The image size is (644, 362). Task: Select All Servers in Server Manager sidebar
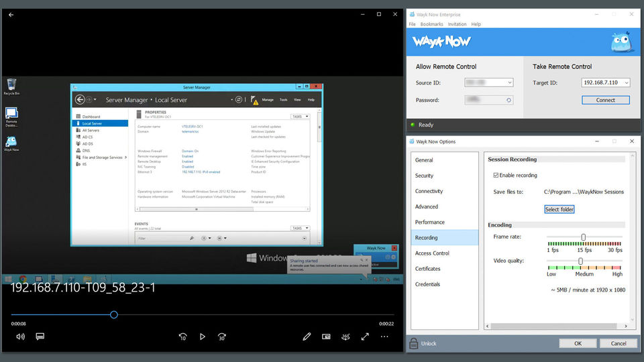[100, 131]
